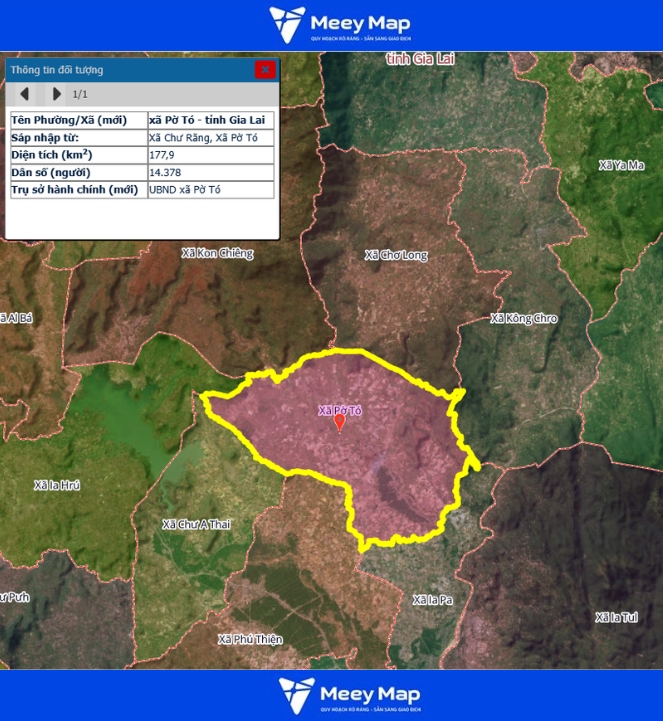Close the Thông tin đối tượng panel
Screen dimensions: 663x721
[x=265, y=70]
